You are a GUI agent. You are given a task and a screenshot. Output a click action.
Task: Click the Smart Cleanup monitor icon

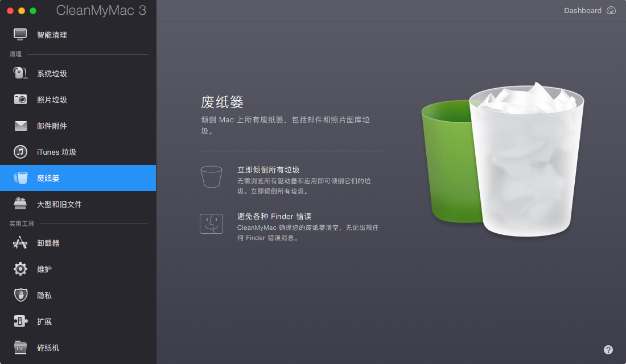tap(20, 35)
